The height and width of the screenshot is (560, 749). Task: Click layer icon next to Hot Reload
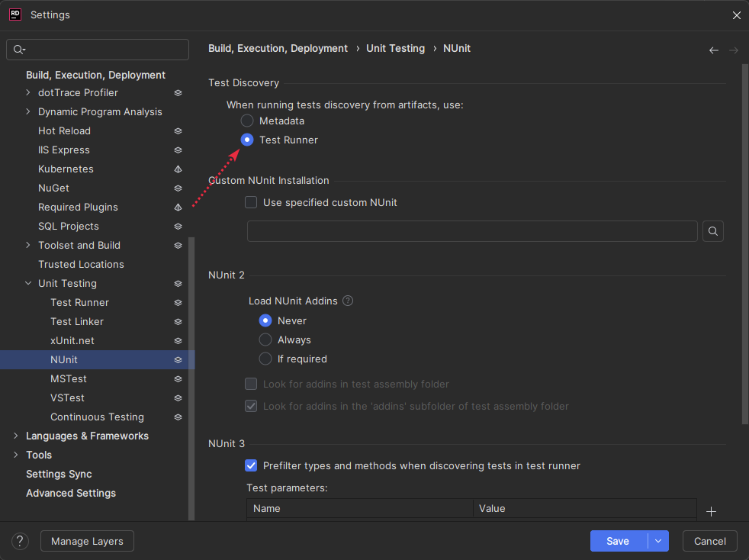coord(178,131)
